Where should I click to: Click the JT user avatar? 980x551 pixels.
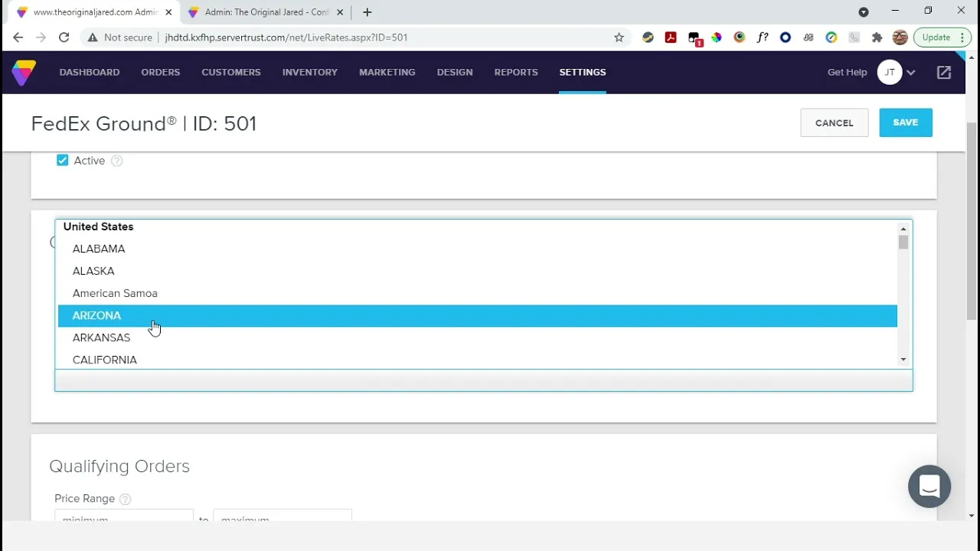[890, 72]
